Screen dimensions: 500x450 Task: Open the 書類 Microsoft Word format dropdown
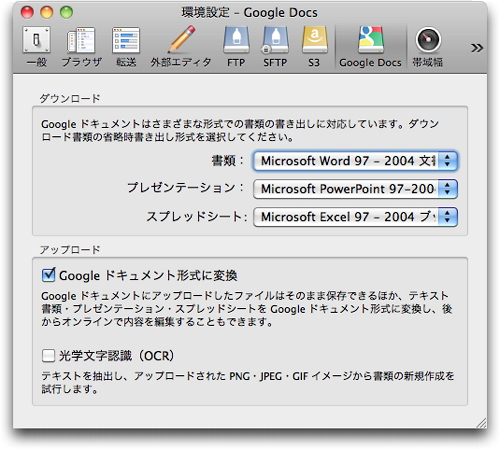pos(355,161)
